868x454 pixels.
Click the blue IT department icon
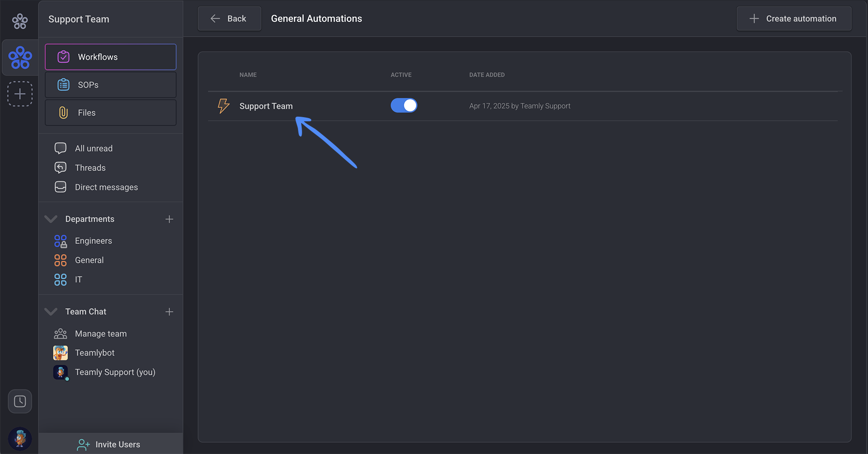60,279
